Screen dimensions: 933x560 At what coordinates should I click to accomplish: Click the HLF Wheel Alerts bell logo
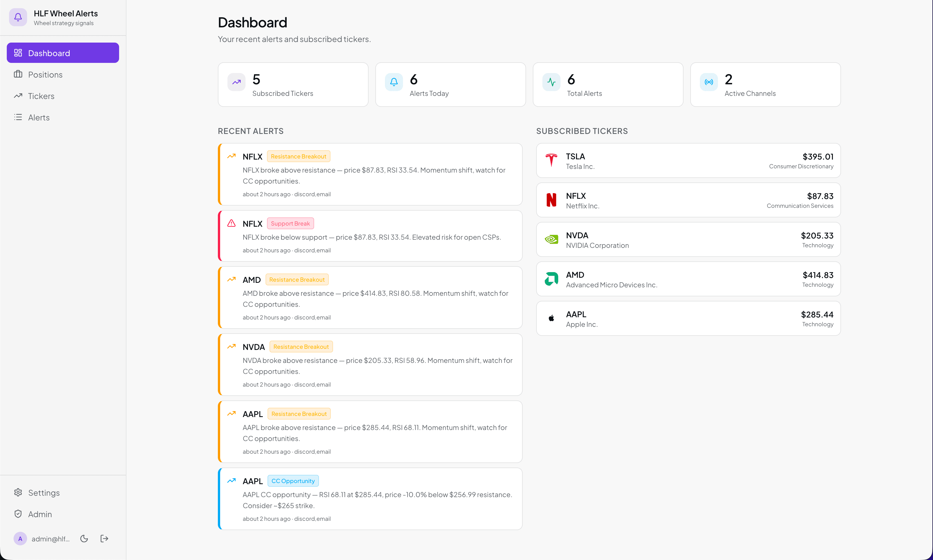18,17
